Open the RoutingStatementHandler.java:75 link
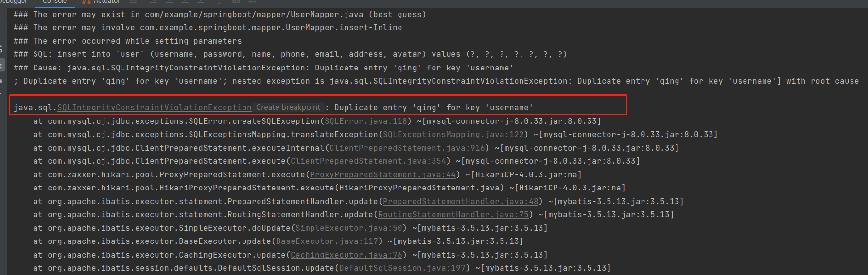The image size is (868, 275). pos(453,215)
